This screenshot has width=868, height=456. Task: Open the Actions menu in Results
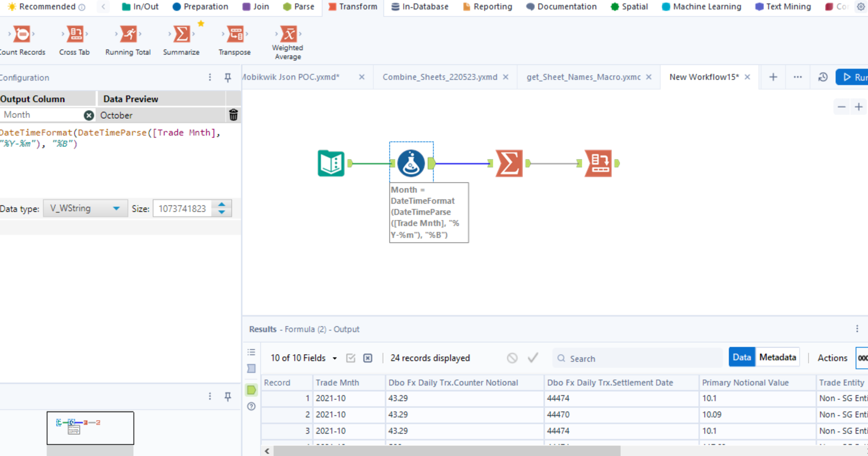point(832,358)
